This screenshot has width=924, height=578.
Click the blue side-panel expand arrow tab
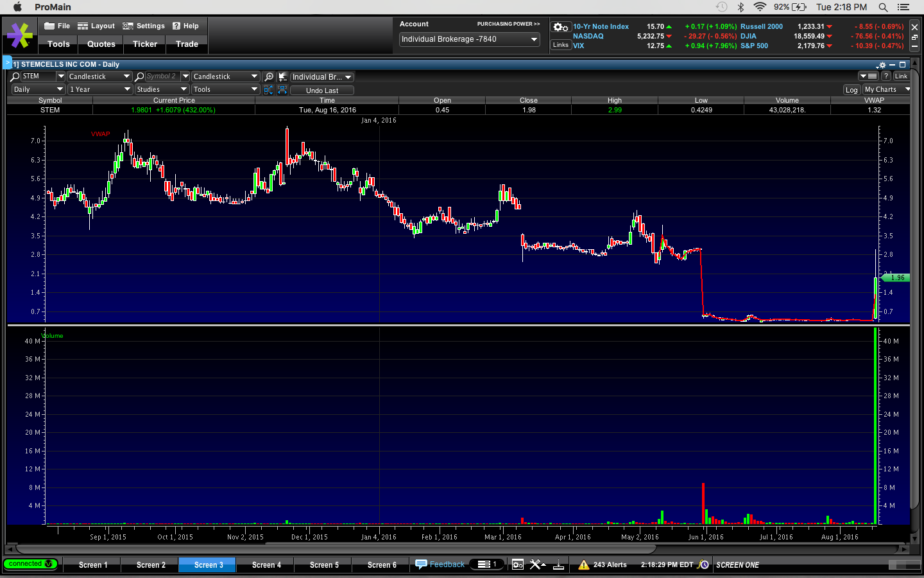click(x=8, y=62)
